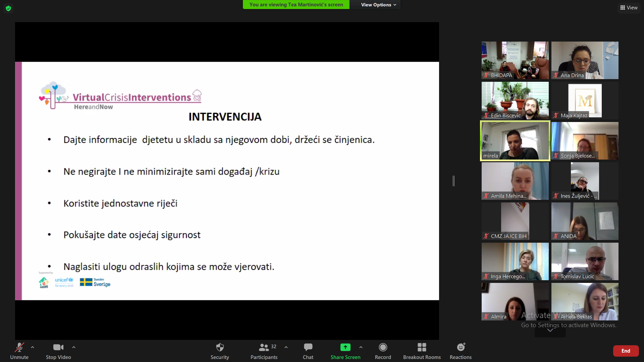Click the red End meeting button
The image size is (644, 362).
click(626, 351)
